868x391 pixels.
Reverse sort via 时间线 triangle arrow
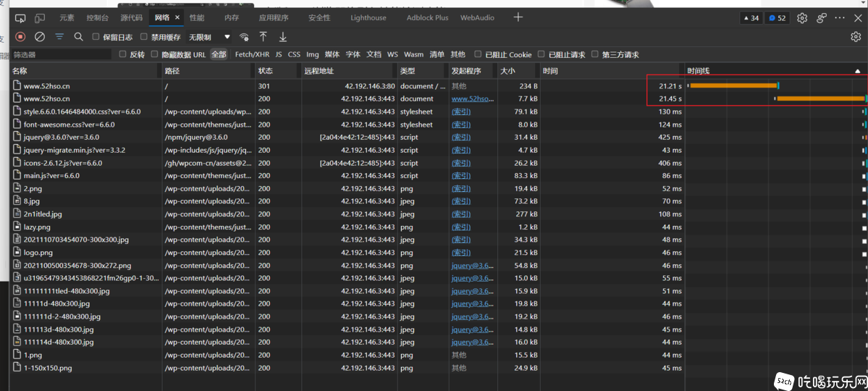click(857, 72)
